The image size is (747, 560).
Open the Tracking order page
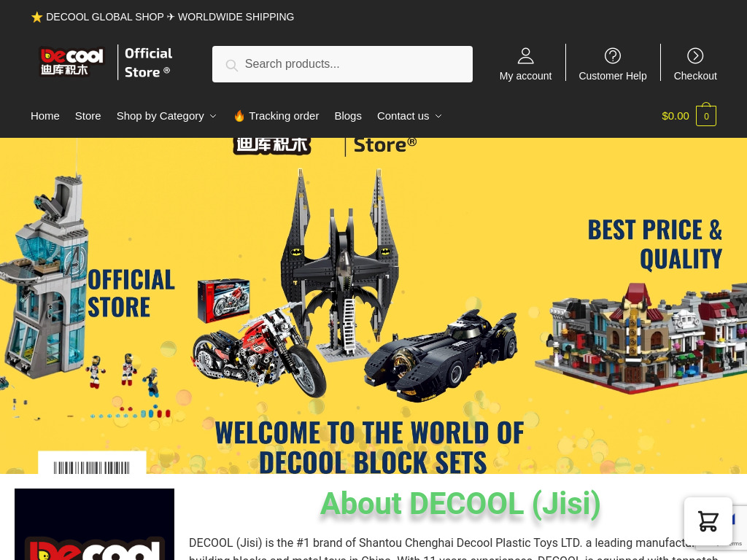[x=284, y=116]
